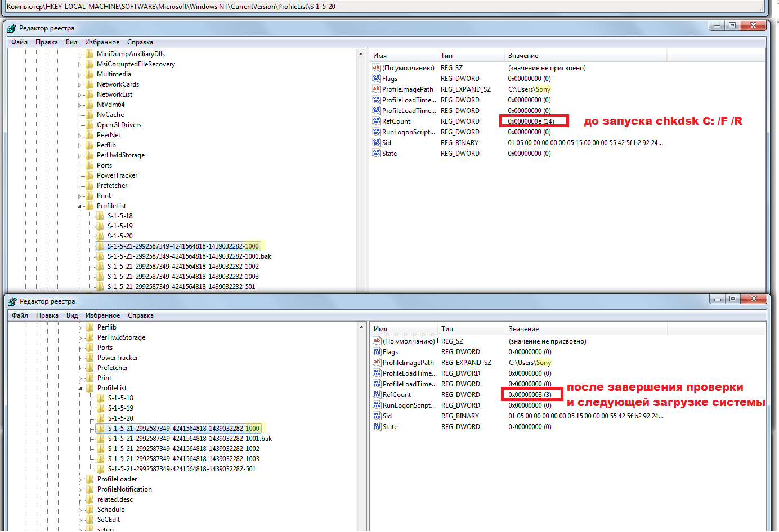Screen dimensions: 779x532
Task: Sort by Значение column in upper window
Action: [x=585, y=56]
